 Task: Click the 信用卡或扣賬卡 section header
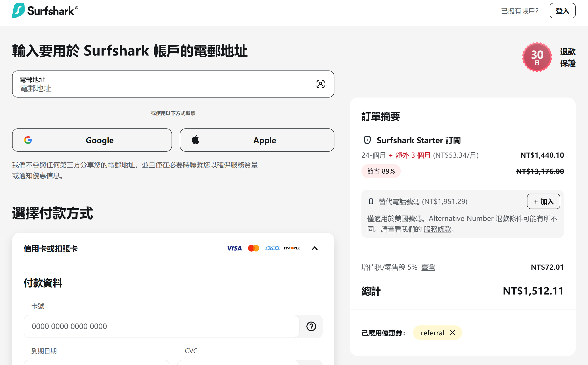(x=173, y=248)
